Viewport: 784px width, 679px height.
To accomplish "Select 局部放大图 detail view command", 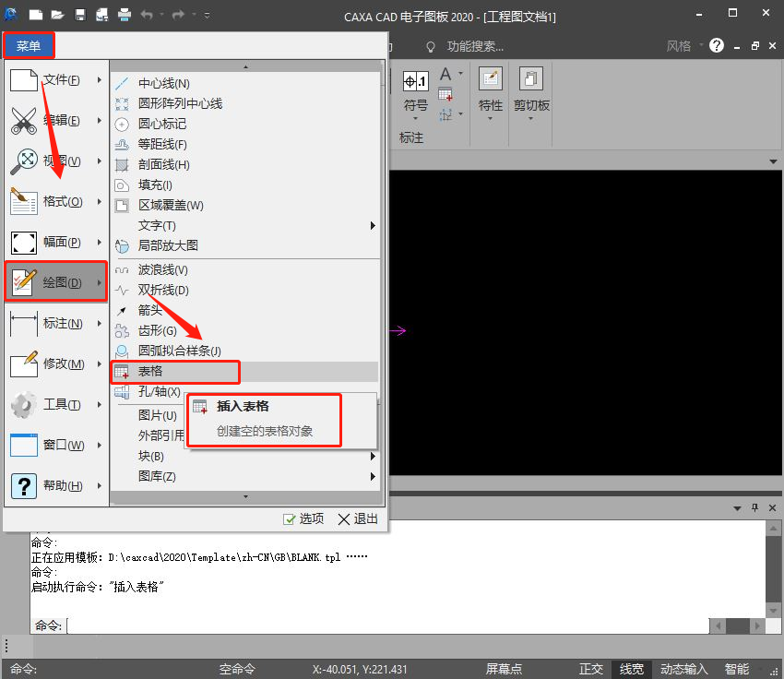I will (x=245, y=245).
